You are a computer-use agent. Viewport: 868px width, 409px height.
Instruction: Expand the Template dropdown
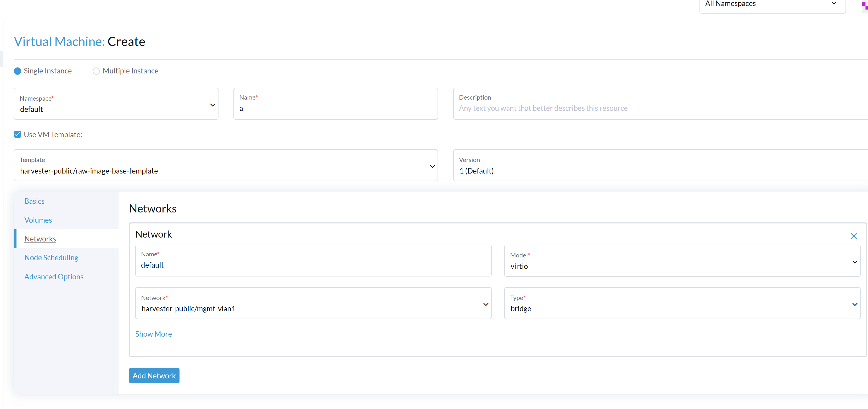pyautogui.click(x=225, y=166)
